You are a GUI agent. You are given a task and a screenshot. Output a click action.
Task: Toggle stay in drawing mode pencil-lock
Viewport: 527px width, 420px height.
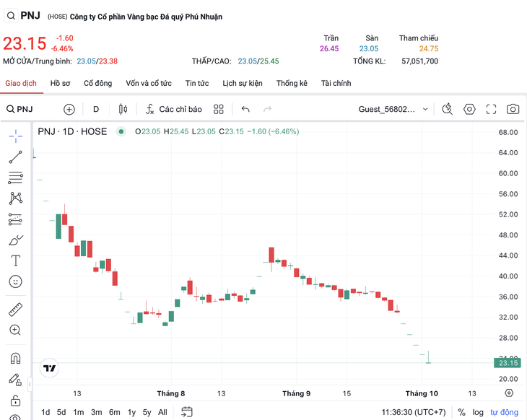pyautogui.click(x=15, y=380)
